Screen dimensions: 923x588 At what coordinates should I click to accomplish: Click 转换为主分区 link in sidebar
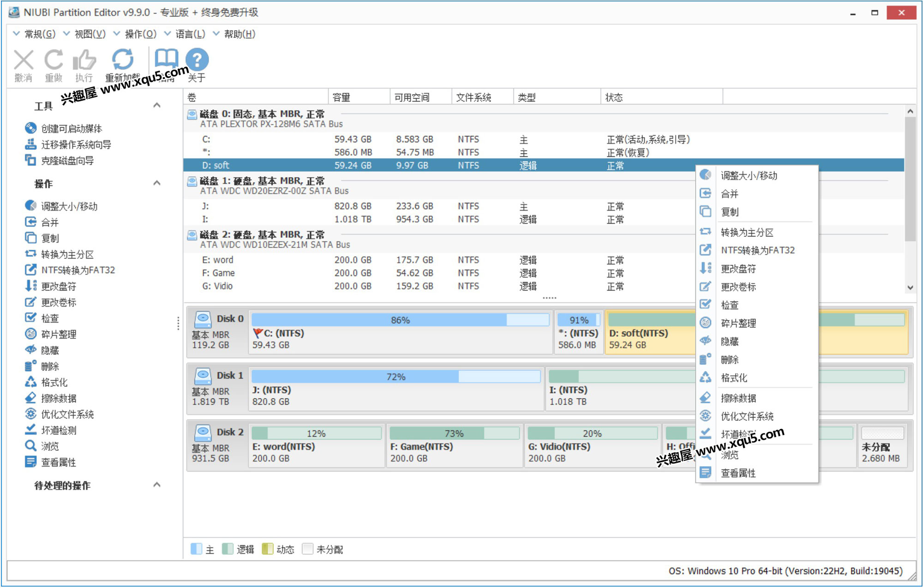click(67, 254)
